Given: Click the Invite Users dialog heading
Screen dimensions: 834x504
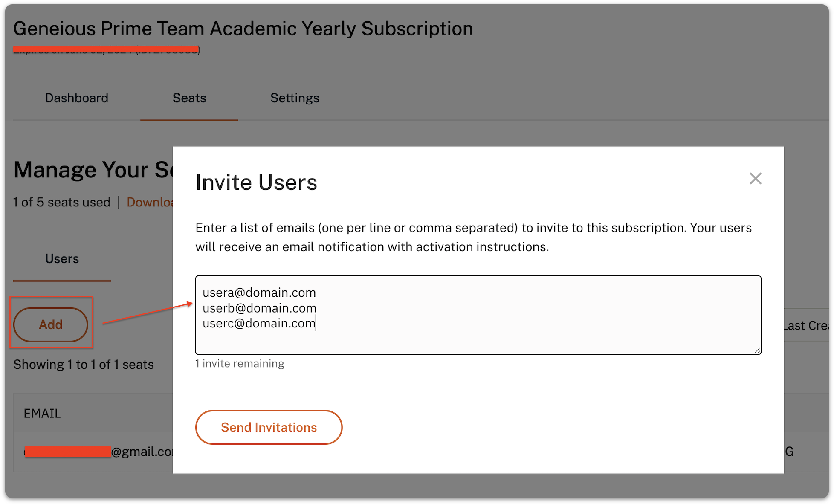Looking at the screenshot, I should click(256, 182).
